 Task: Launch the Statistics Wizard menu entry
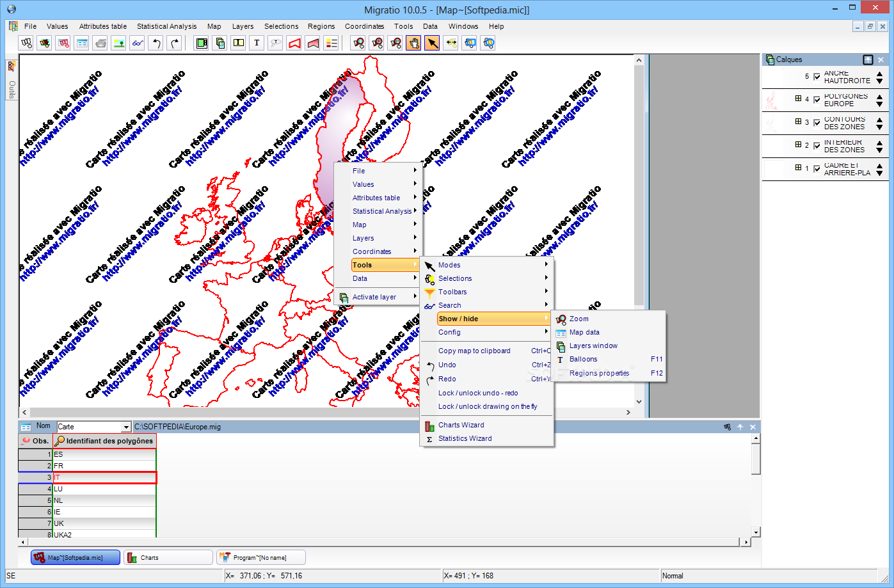point(486,438)
